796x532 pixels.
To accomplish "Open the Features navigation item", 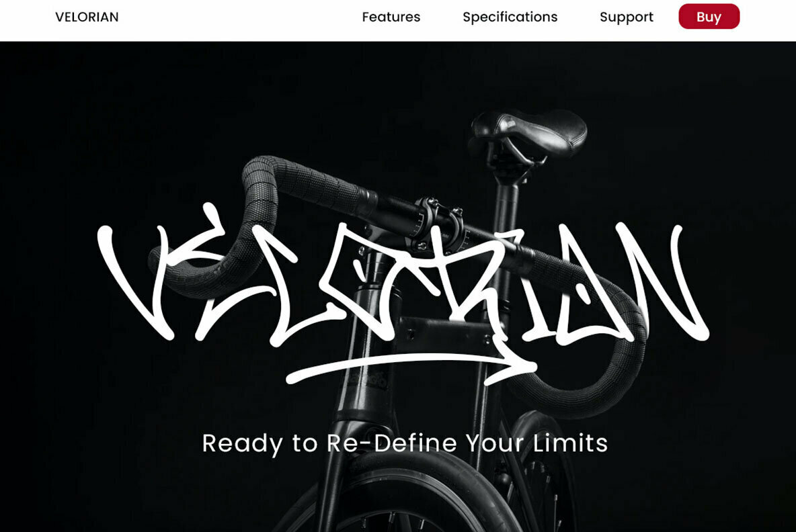I will point(391,17).
